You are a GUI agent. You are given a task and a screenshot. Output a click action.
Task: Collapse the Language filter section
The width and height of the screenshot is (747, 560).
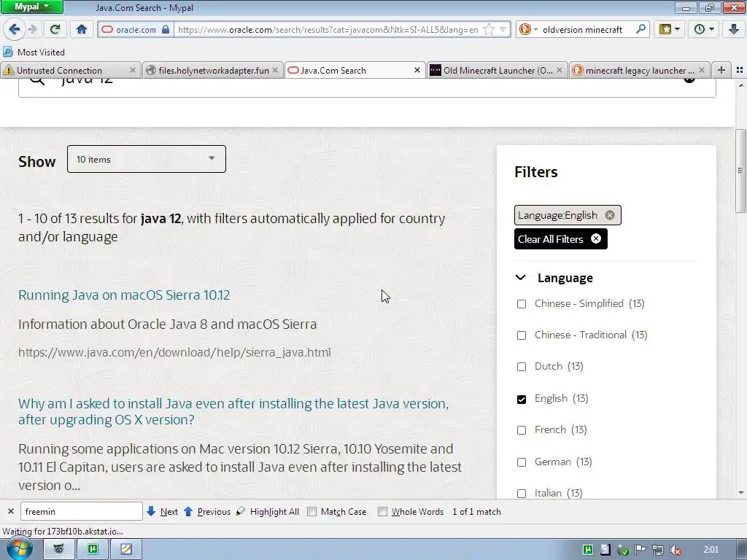tap(521, 278)
